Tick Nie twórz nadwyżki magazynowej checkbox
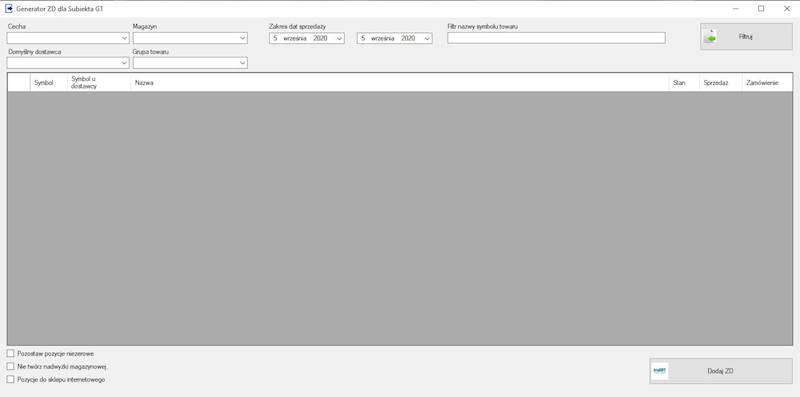Viewport: 800px width, 397px height. 11,366
